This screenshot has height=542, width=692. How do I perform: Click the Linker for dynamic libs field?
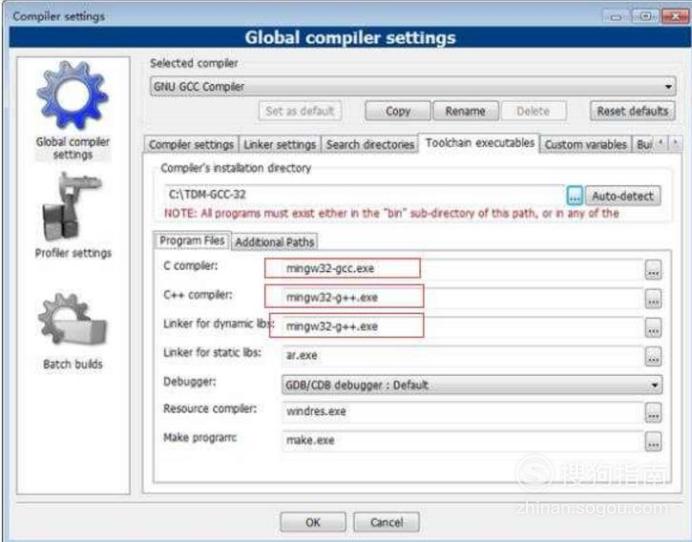tap(463, 327)
